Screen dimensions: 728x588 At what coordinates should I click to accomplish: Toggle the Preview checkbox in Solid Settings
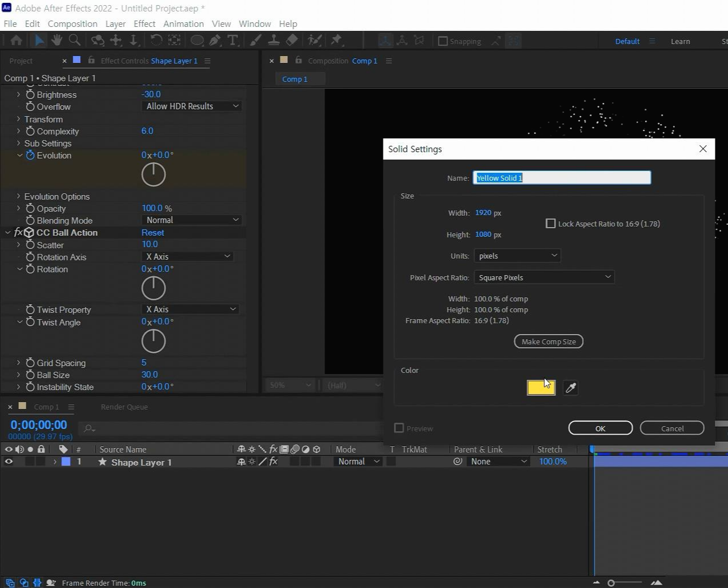coord(399,428)
